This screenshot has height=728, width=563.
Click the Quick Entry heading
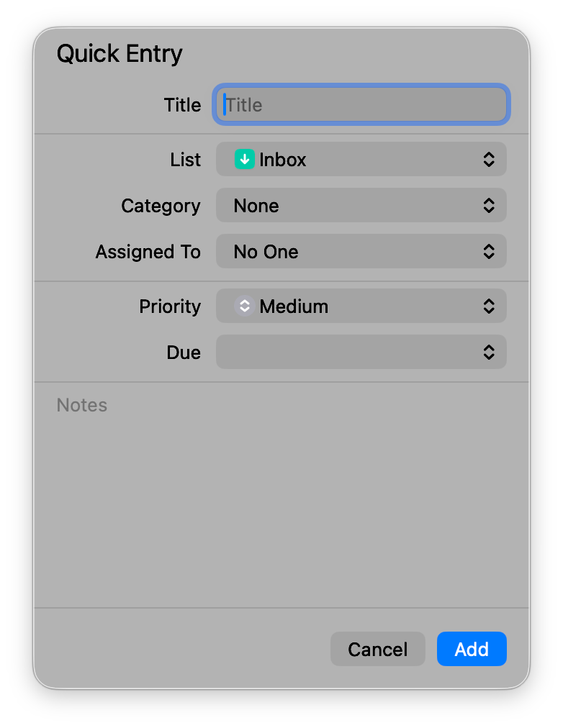(x=120, y=54)
